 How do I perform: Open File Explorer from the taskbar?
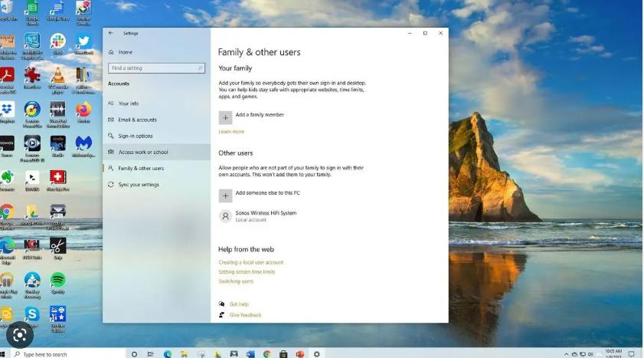pos(184,354)
